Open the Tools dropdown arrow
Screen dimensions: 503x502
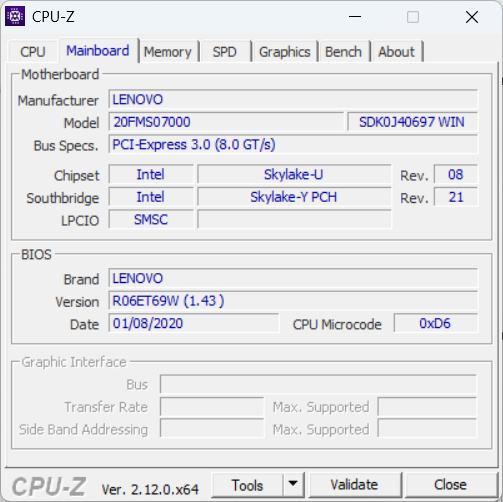point(293,484)
